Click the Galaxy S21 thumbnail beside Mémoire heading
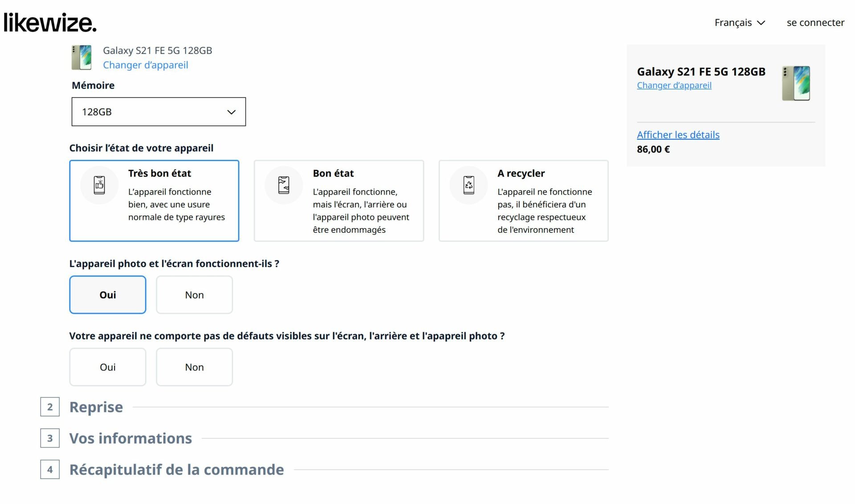 [81, 57]
